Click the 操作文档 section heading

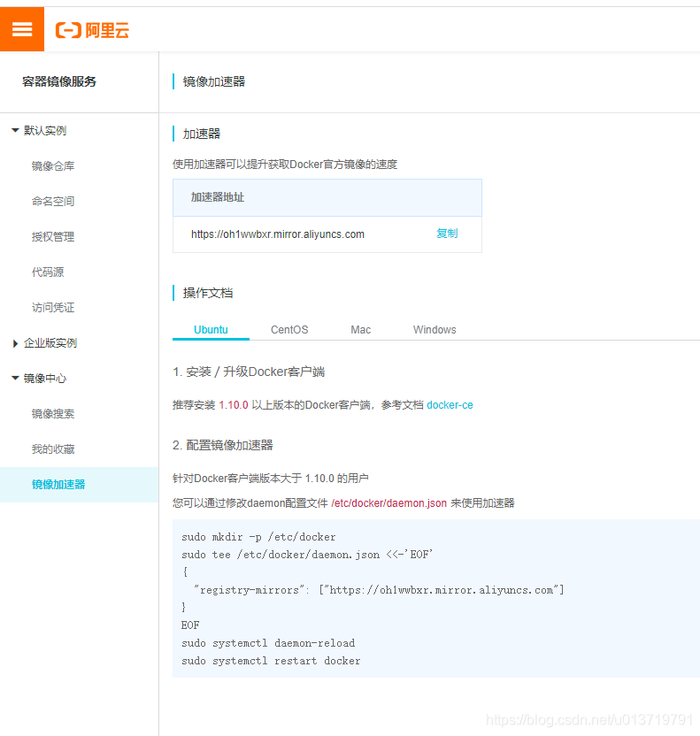[x=208, y=294]
